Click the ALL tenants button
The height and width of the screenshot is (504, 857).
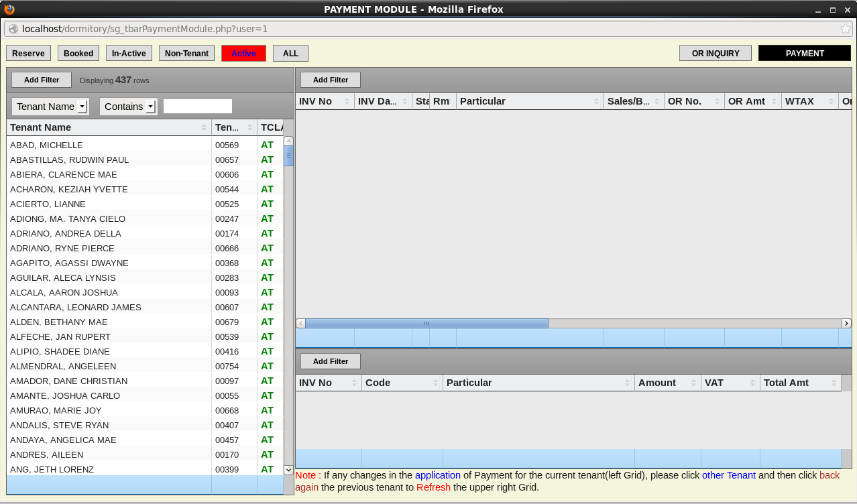(x=290, y=54)
